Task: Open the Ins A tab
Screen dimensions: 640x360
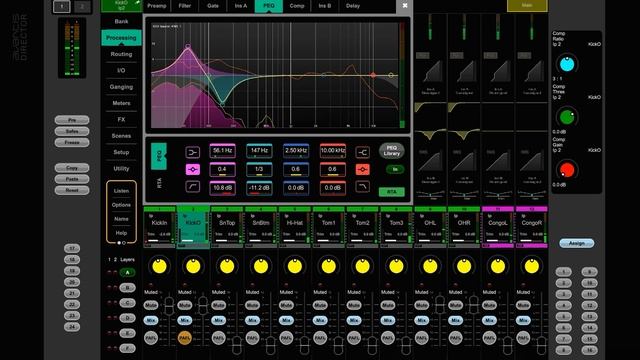Action: (x=241, y=6)
